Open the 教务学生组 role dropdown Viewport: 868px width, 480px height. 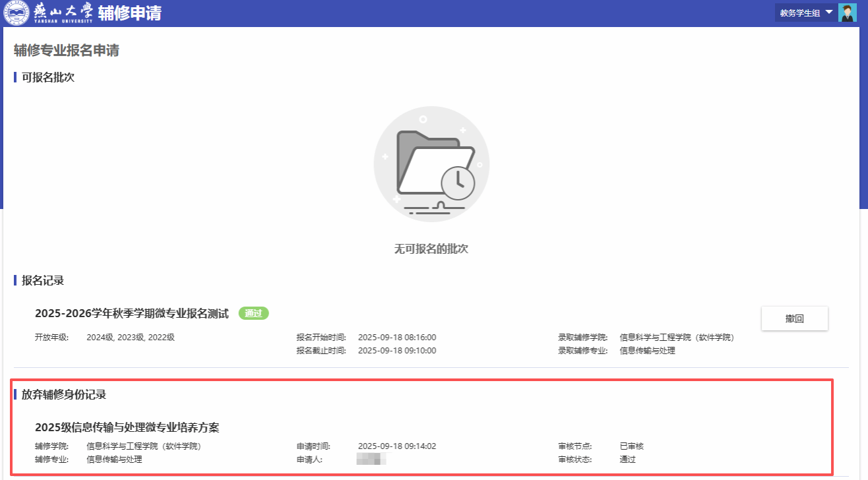tap(799, 13)
